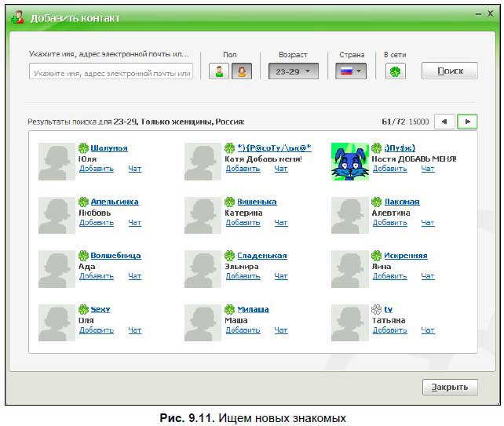Click the status flower icon beside Sexy
The width and height of the screenshot is (504, 426).
(x=83, y=309)
